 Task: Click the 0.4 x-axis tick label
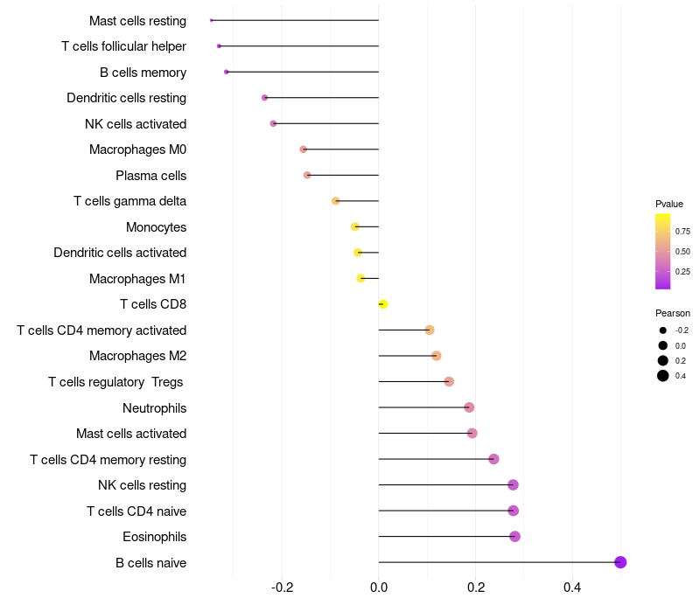[572, 588]
